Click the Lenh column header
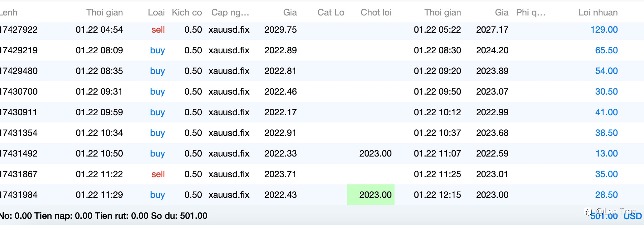 tap(9, 12)
